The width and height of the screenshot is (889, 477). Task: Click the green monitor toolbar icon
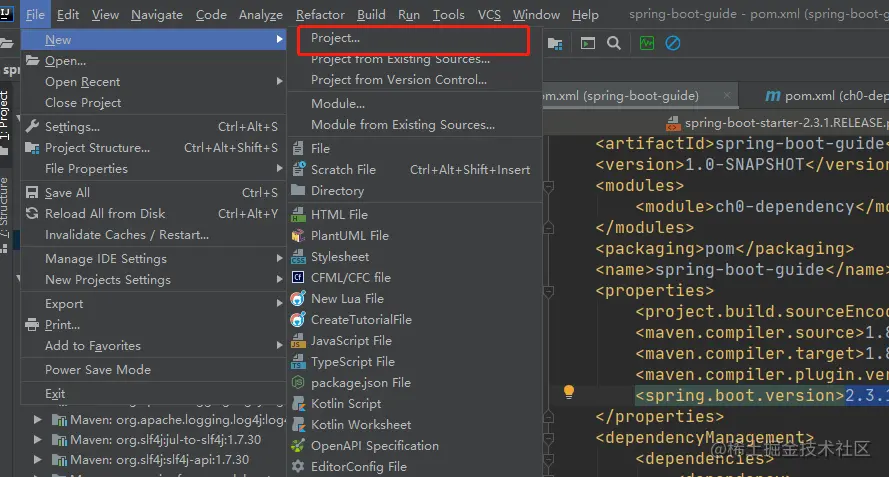647,43
